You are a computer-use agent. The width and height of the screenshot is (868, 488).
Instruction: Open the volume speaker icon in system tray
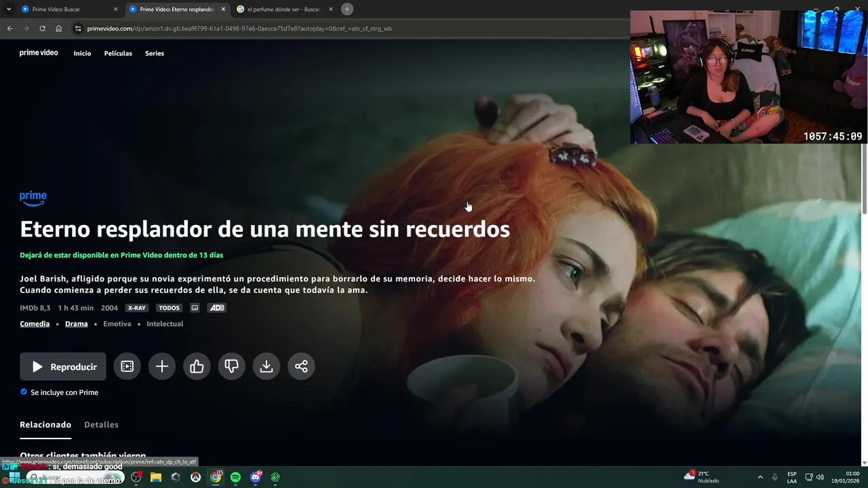820,477
